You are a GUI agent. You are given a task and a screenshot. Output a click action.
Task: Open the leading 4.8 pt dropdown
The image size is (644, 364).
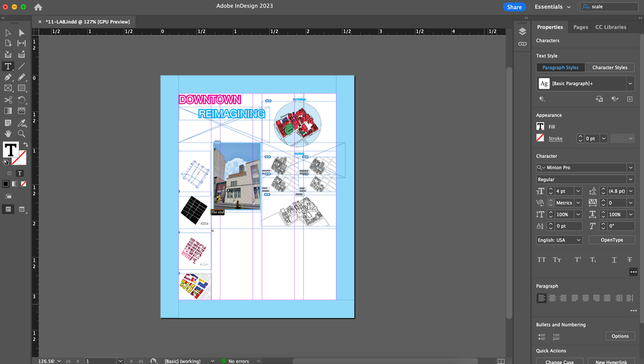coord(630,191)
